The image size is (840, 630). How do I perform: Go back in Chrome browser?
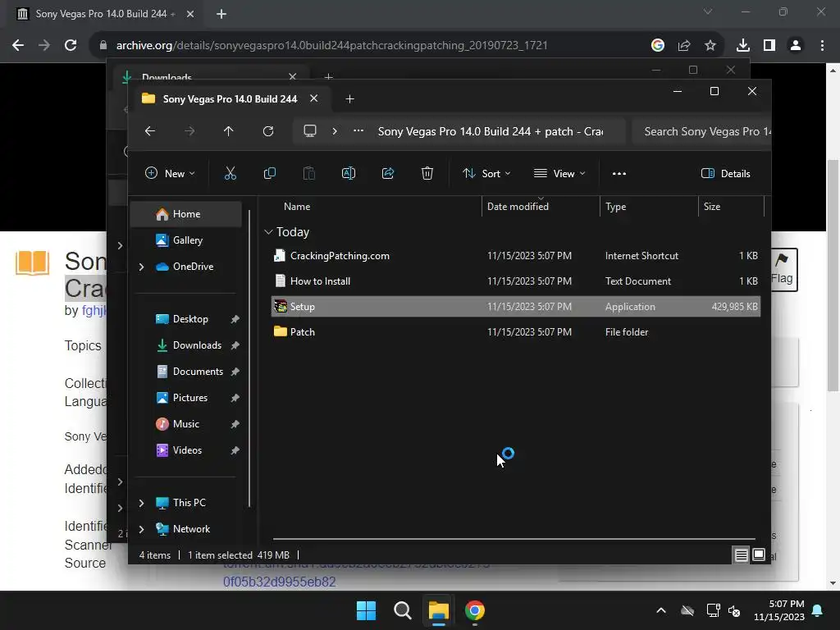pos(18,46)
